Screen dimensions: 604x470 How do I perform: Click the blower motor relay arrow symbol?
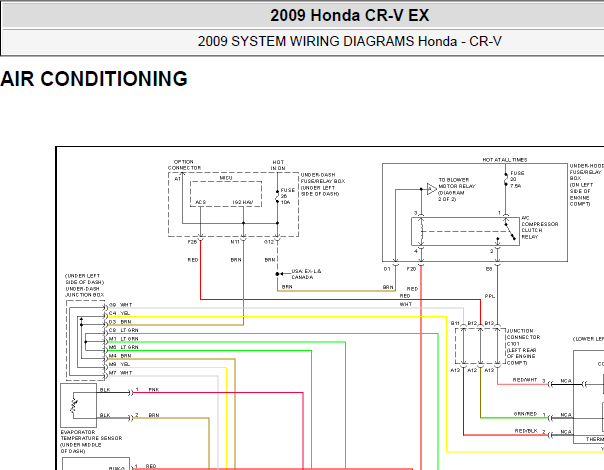point(432,189)
